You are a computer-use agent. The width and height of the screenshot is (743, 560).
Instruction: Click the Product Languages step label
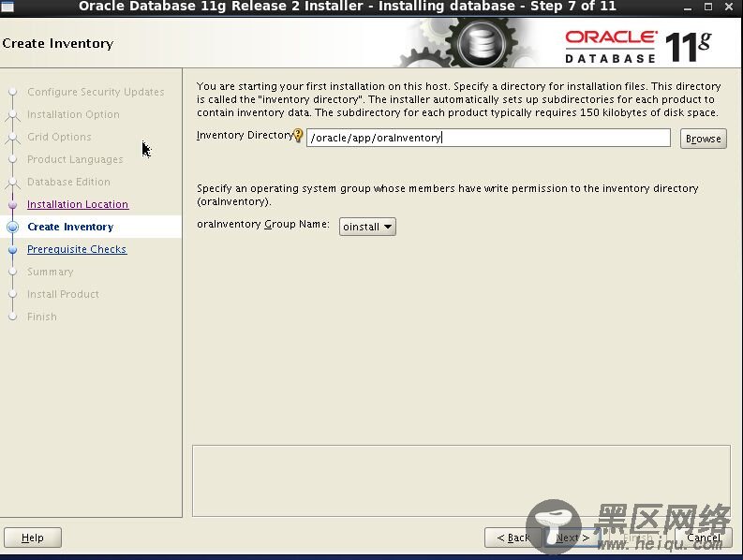tap(75, 159)
